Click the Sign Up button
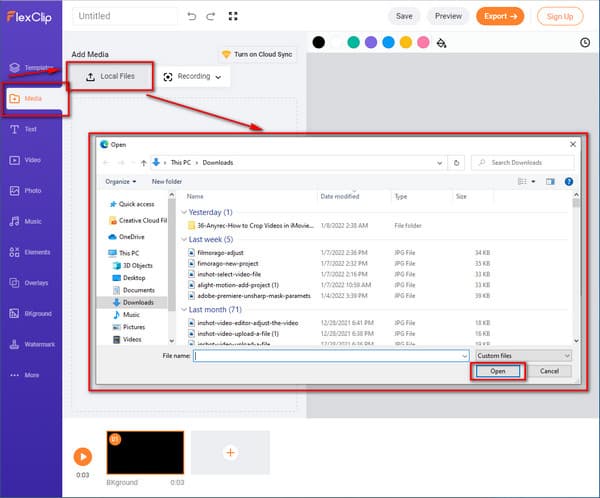The height and width of the screenshot is (498, 600). pyautogui.click(x=560, y=16)
